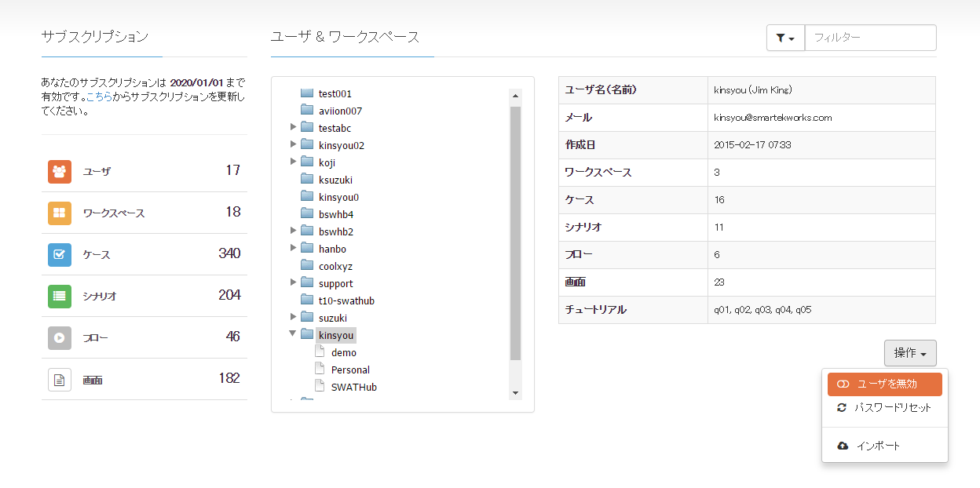Image resolution: width=980 pixels, height=488 pixels.
Task: Click the yellow Workspace grid icon
Action: pos(60,213)
